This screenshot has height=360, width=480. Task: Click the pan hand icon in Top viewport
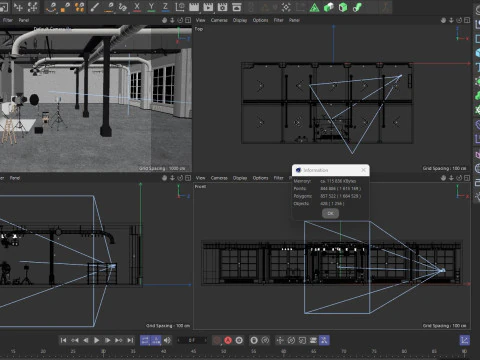443,20
